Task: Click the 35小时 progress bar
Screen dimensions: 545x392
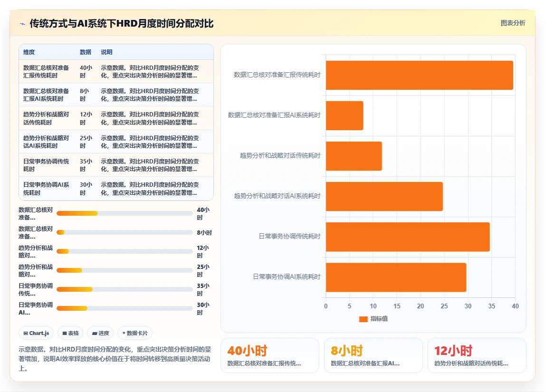Action: pos(124,289)
